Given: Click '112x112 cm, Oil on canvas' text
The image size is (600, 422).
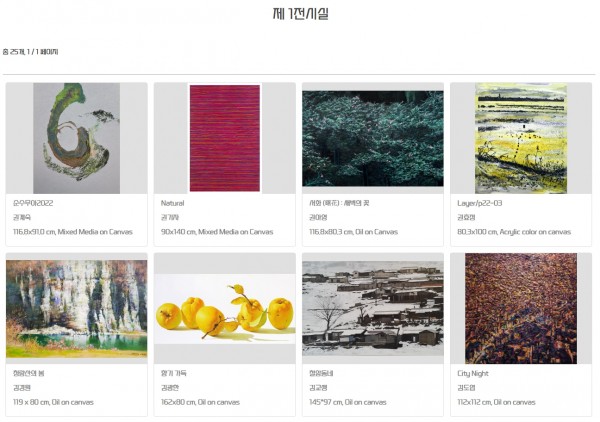Looking at the screenshot, I should [496, 402].
